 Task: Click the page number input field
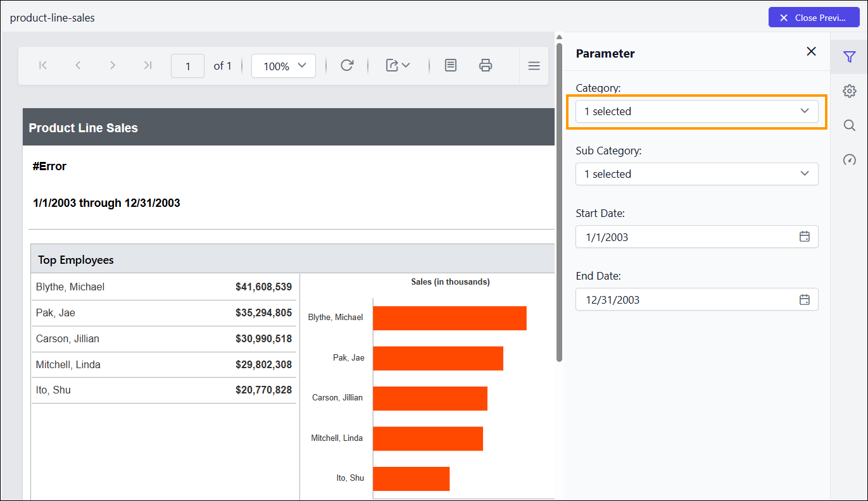[187, 65]
